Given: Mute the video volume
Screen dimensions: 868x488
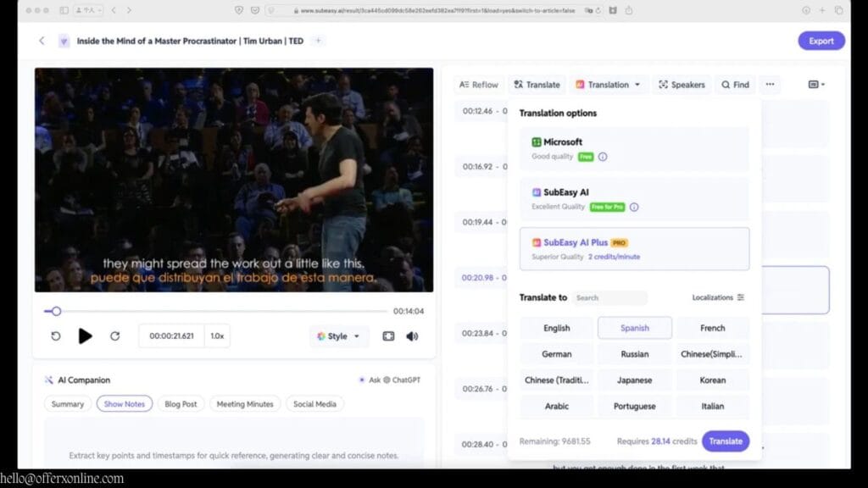Looking at the screenshot, I should pyautogui.click(x=413, y=336).
